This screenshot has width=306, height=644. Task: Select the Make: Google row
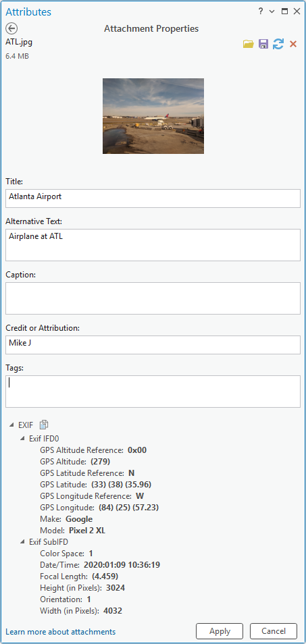[x=66, y=519]
